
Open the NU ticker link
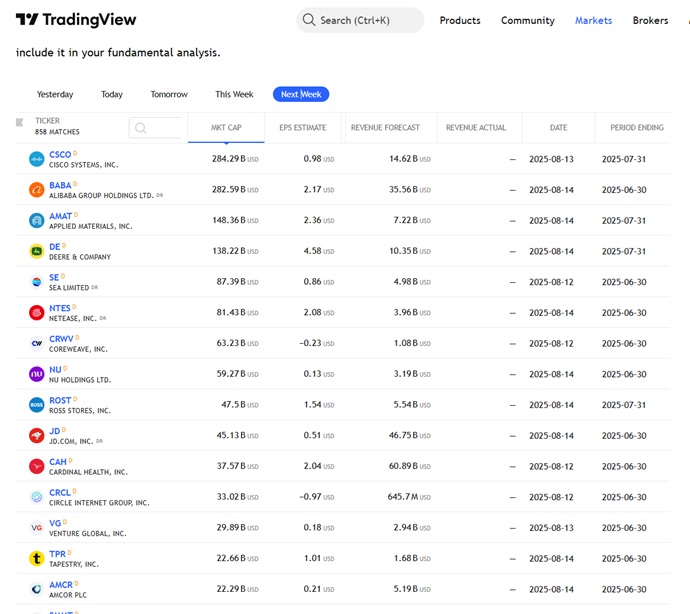(x=55, y=370)
